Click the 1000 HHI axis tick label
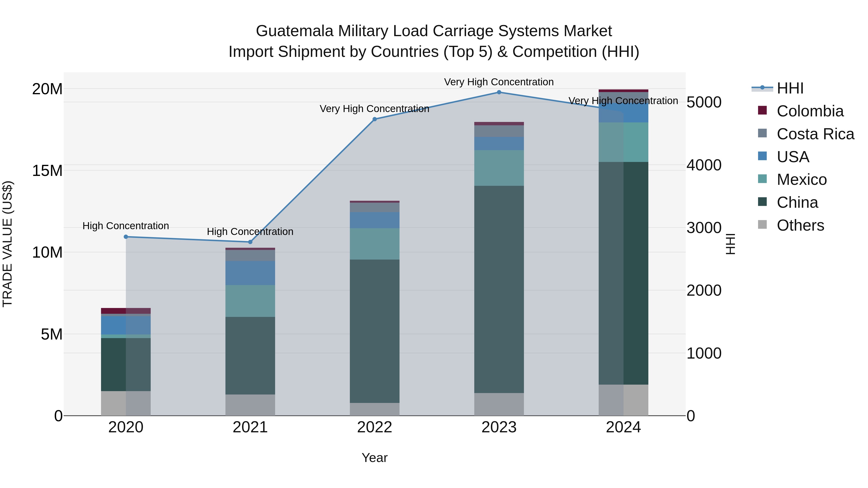This screenshot has height=488, width=868. click(704, 353)
